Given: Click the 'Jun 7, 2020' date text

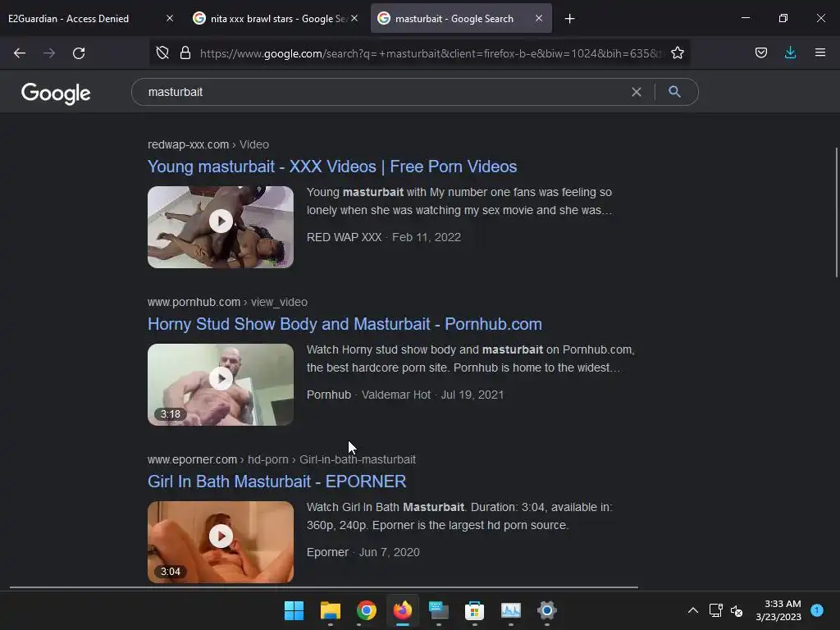Looking at the screenshot, I should click(x=389, y=552).
